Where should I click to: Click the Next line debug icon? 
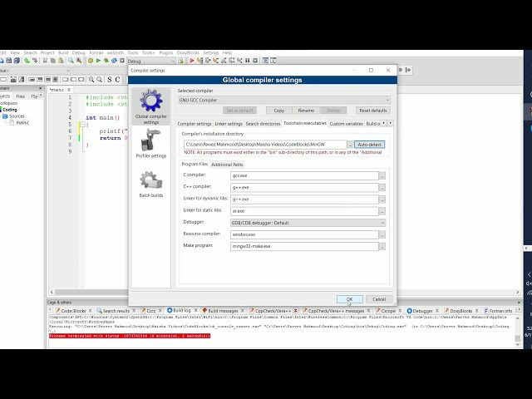(208, 61)
